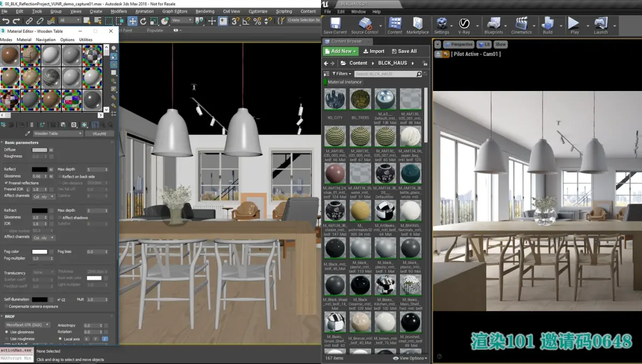Viewport: 642px width, 364px height.
Task: Click Import in Content Browser
Action: 373,51
